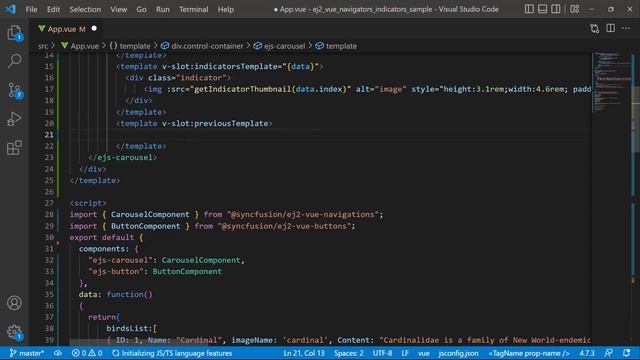
Task: Change indentation via Spaces: 2
Action: coord(349,353)
